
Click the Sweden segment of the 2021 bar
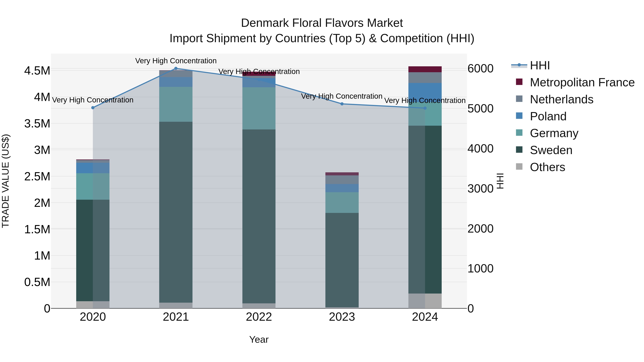pos(176,212)
